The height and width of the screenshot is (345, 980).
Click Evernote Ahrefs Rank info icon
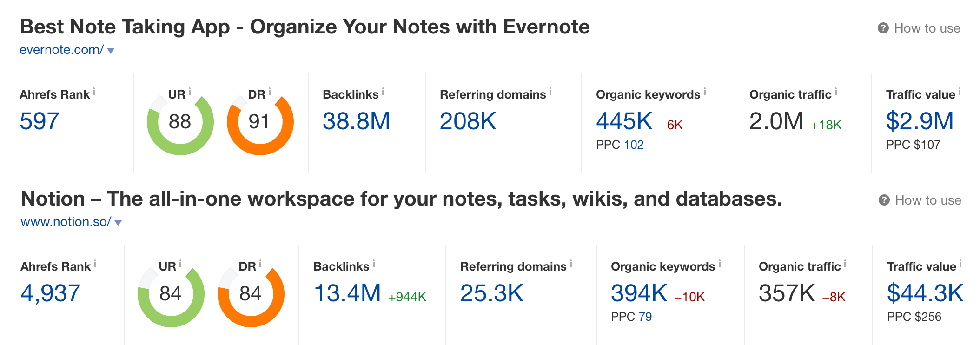click(94, 92)
